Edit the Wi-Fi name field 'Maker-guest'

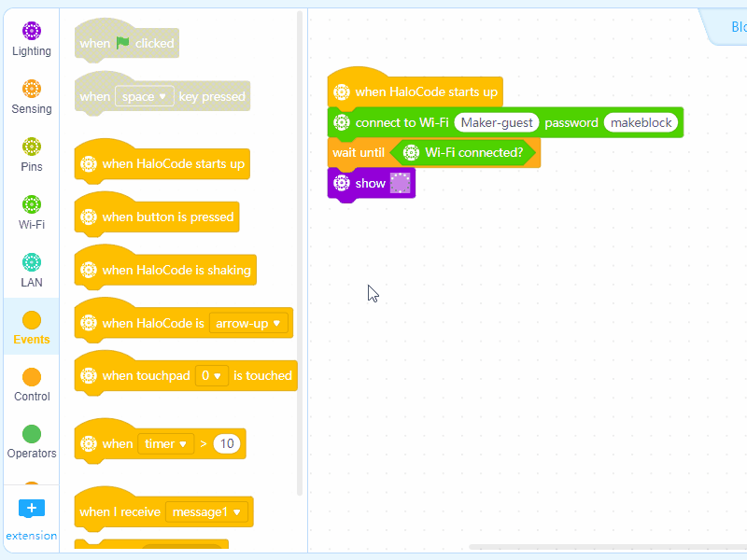click(497, 123)
